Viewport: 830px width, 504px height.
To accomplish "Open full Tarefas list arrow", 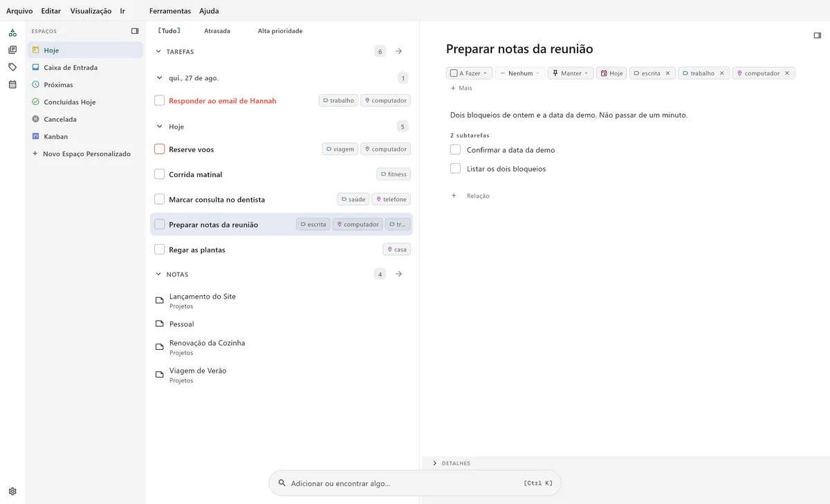I will point(399,51).
